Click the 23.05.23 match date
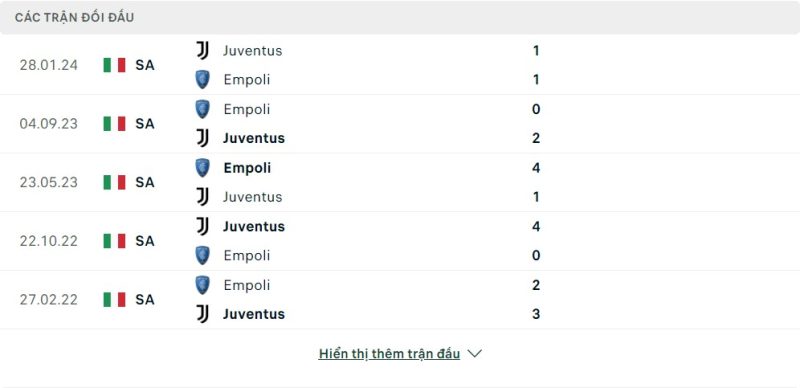Image resolution: width=800 pixels, height=388 pixels. 48,182
